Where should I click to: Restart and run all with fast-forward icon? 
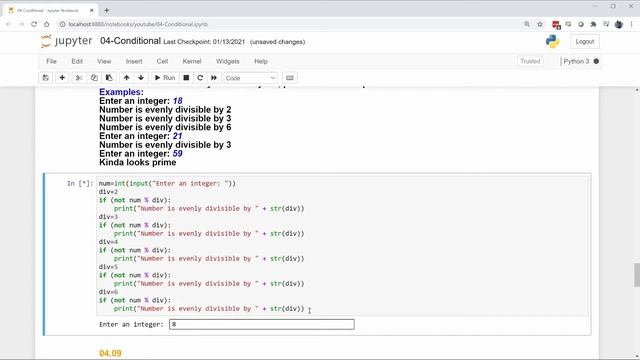214,78
